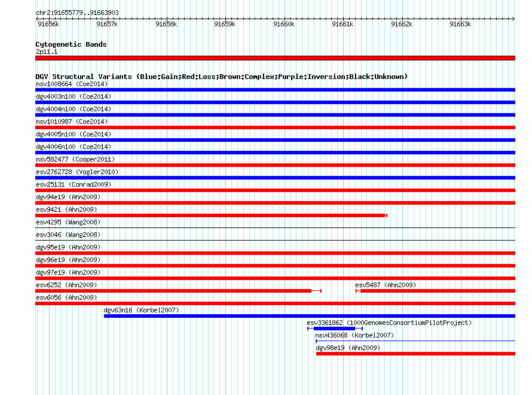Click the red loss bar of esv25131
The height and width of the screenshot is (395, 532).
click(275, 190)
